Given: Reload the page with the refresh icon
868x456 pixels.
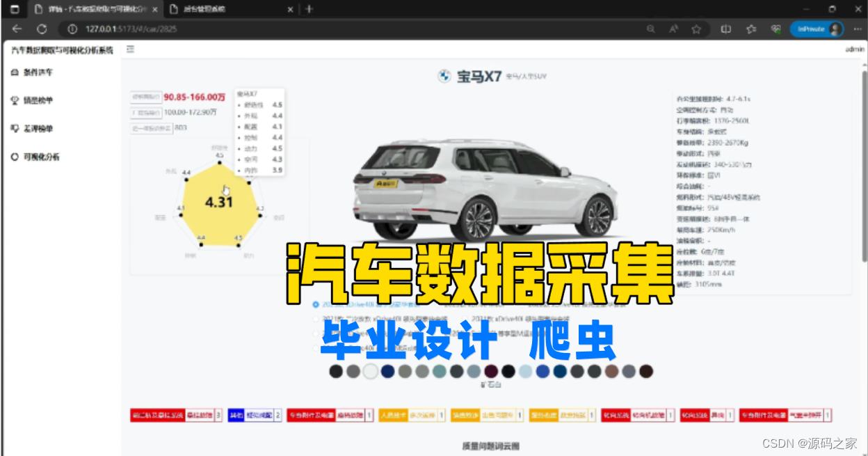Looking at the screenshot, I should tap(42, 29).
